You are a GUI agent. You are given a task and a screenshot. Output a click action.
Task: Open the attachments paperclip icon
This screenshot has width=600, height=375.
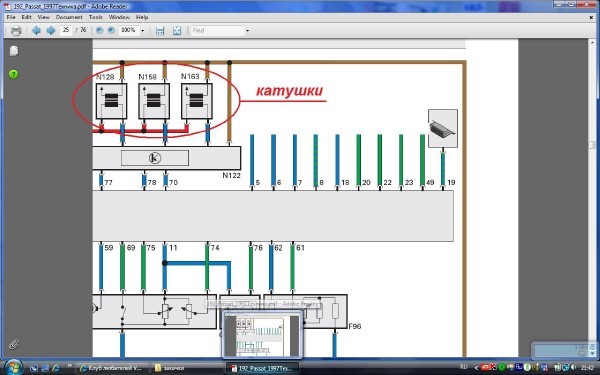[x=14, y=344]
